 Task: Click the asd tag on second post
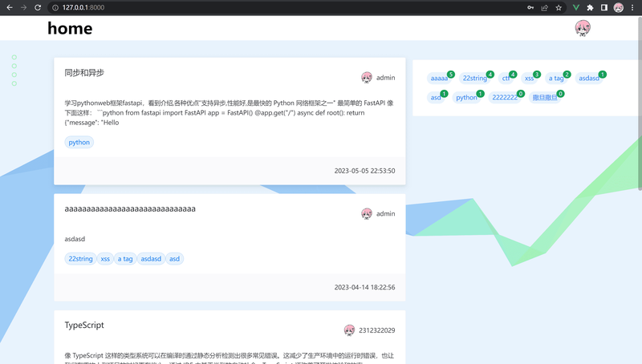[174, 258]
